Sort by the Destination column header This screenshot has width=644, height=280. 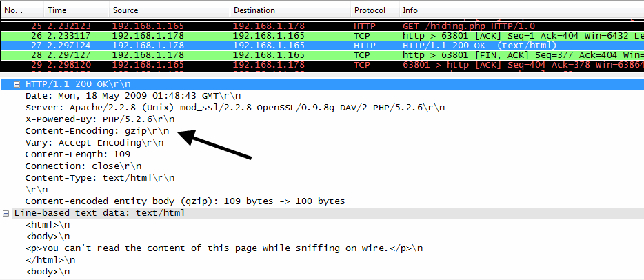[290, 10]
